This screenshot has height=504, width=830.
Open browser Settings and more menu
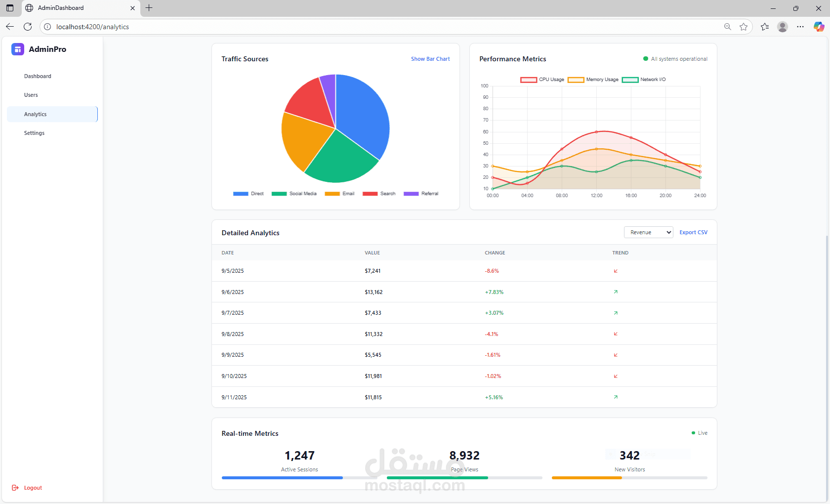[800, 27]
